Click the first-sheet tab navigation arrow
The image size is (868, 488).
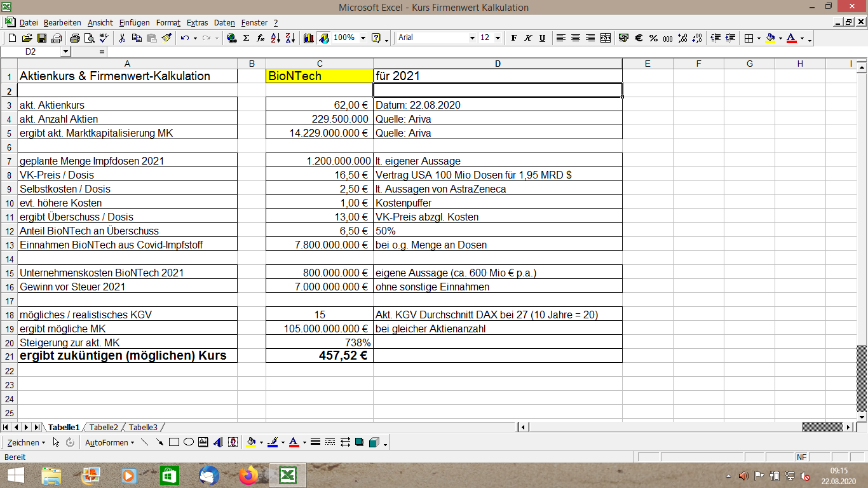pyautogui.click(x=6, y=427)
